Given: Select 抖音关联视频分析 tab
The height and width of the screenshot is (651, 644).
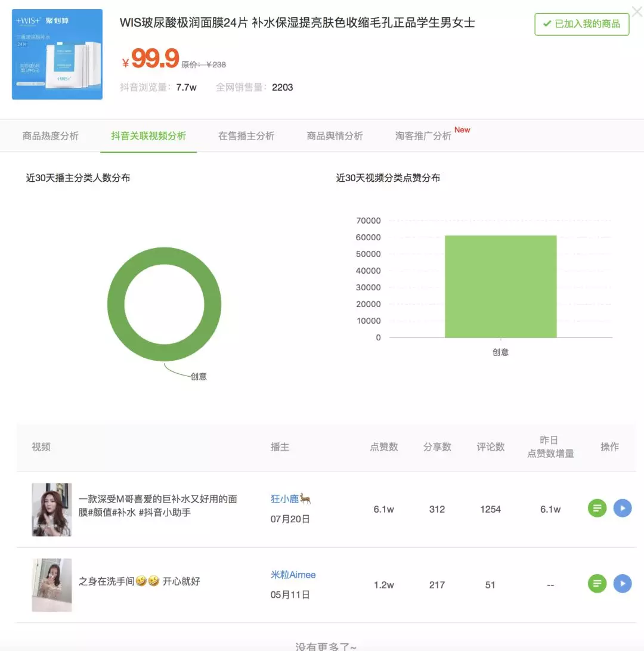Looking at the screenshot, I should [148, 136].
